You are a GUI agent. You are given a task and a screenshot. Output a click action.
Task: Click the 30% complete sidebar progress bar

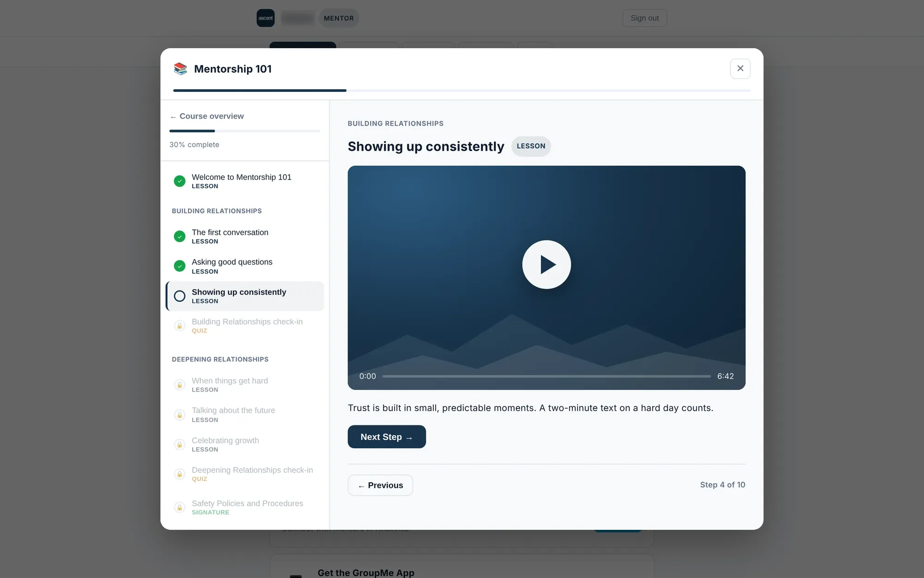pyautogui.click(x=245, y=131)
